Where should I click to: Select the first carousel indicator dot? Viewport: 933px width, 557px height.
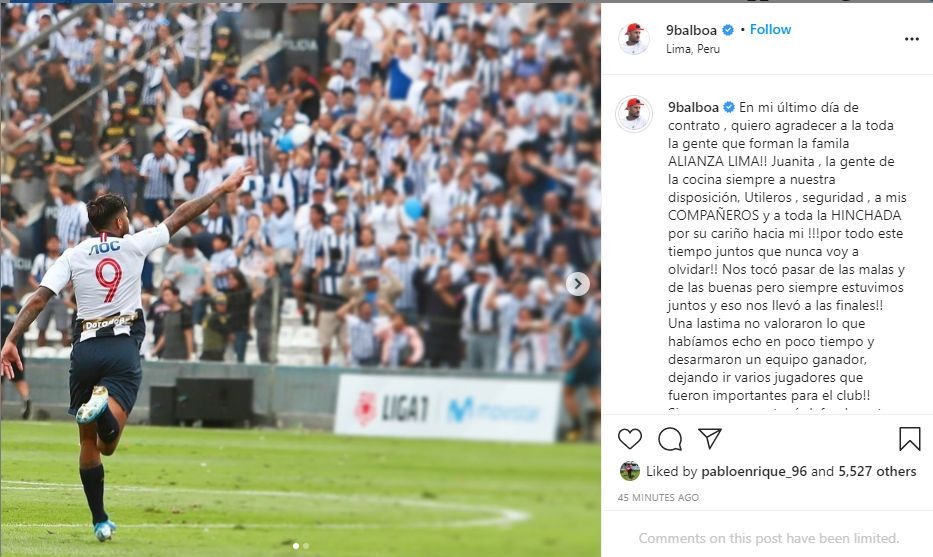296,545
